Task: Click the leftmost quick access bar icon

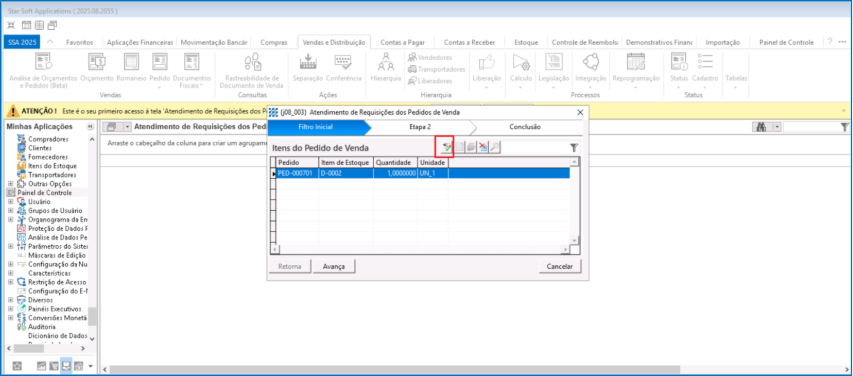Action: [11, 25]
